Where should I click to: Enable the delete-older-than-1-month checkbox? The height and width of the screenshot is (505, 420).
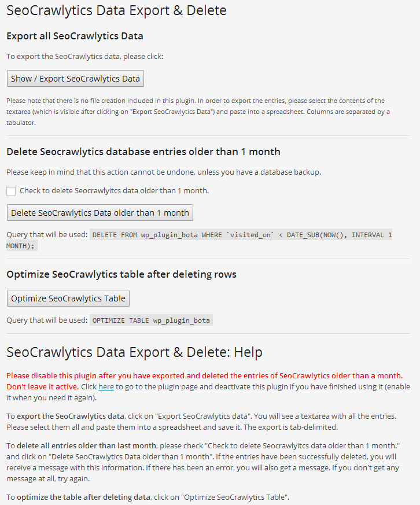11,191
